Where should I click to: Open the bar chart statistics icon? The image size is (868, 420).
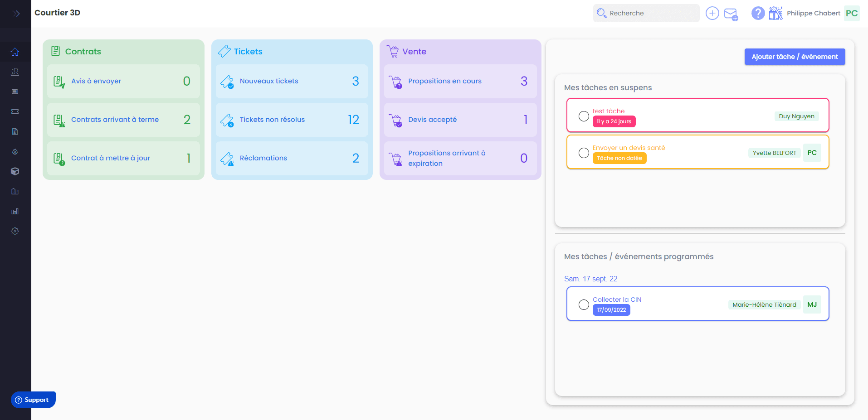(x=15, y=211)
